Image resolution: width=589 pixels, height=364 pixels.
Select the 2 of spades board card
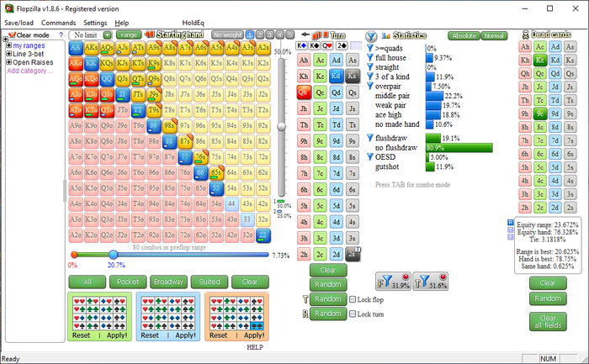coord(342,45)
